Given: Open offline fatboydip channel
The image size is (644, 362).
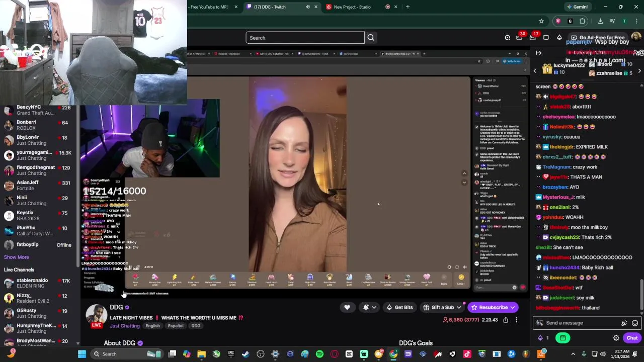Looking at the screenshot, I should pos(38,245).
